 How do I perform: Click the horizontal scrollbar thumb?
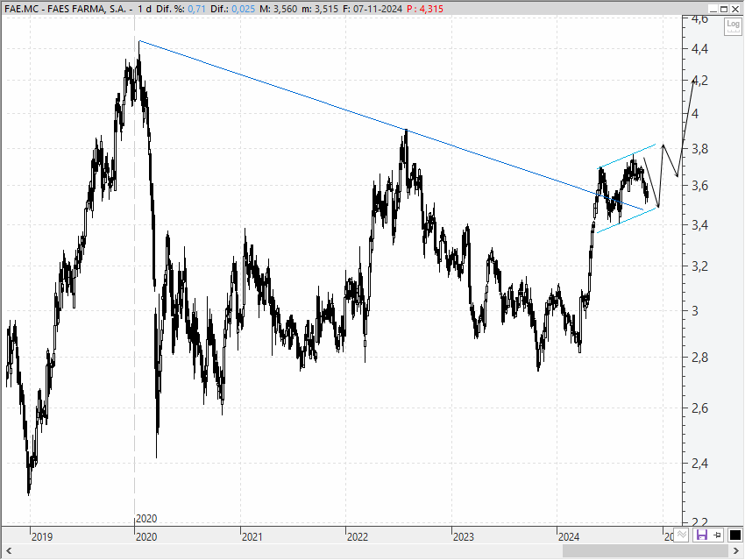pyautogui.click(x=645, y=551)
